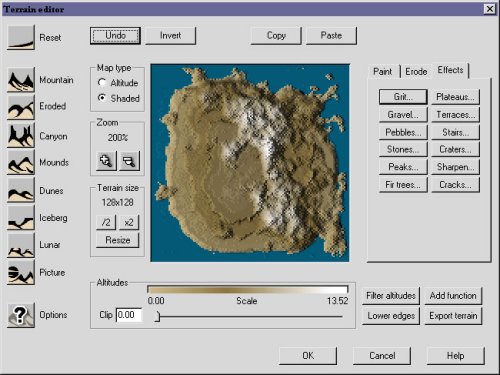Viewport: 500px width, 375px height.
Task: Click the Reset terrain icon
Action: click(21, 37)
